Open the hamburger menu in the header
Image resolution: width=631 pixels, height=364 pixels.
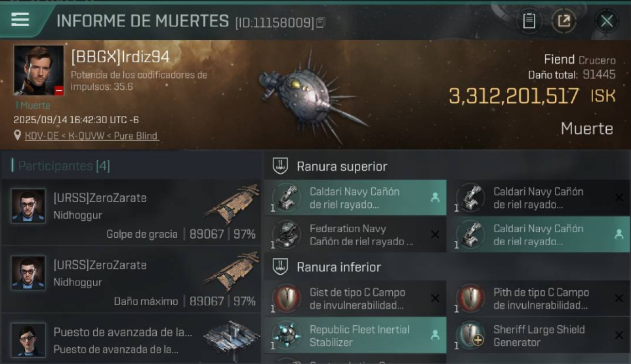[x=20, y=20]
